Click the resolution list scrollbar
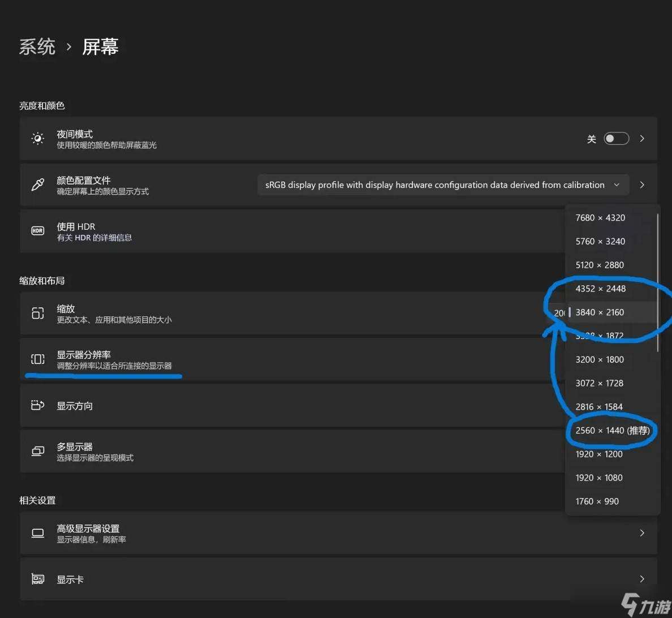This screenshot has height=618, width=672. coord(658,283)
